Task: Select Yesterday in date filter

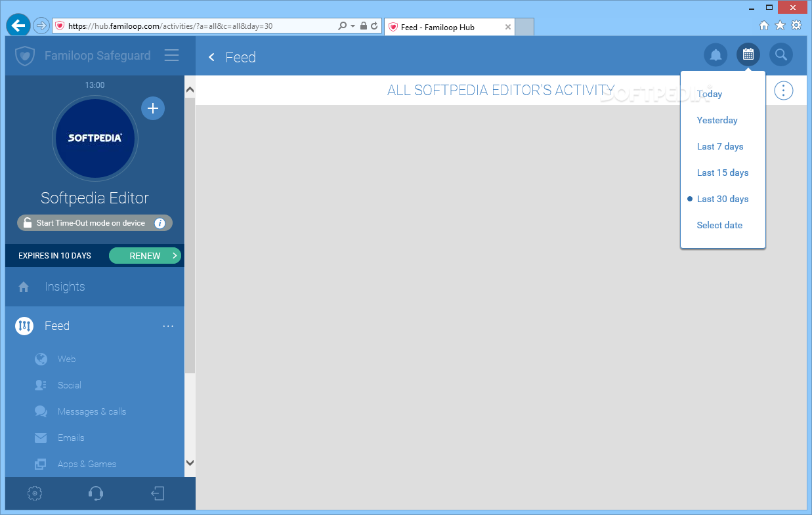Action: (717, 120)
